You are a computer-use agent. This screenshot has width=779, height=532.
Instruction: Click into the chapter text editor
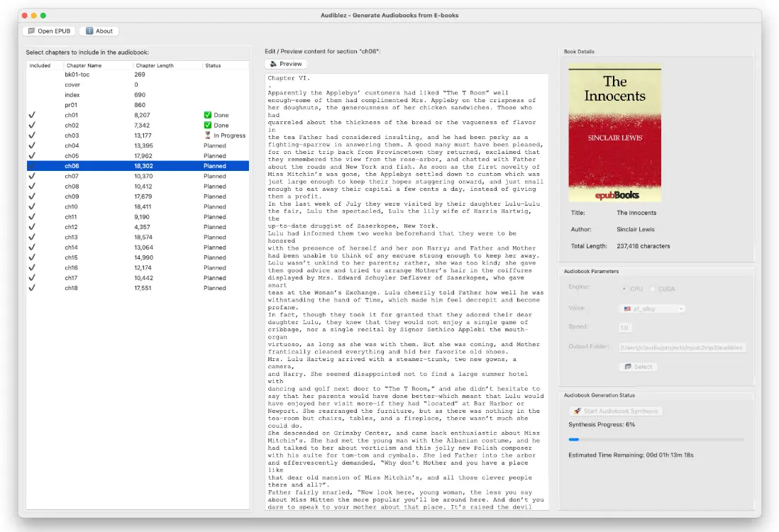pyautogui.click(x=407, y=292)
